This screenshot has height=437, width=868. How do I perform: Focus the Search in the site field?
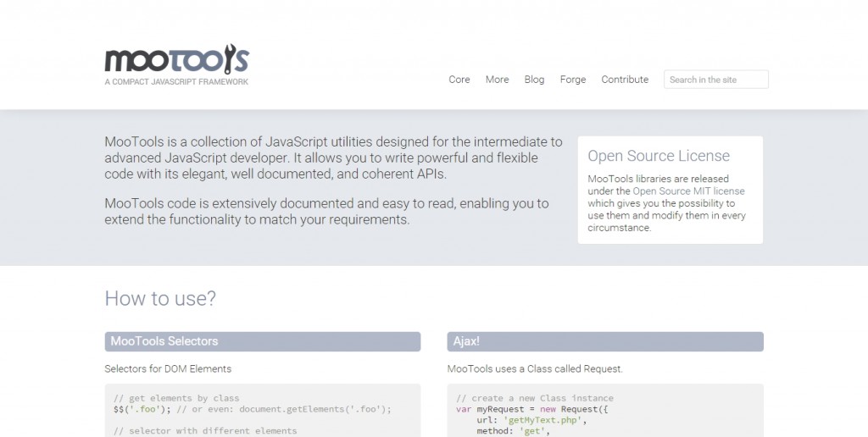tap(715, 79)
